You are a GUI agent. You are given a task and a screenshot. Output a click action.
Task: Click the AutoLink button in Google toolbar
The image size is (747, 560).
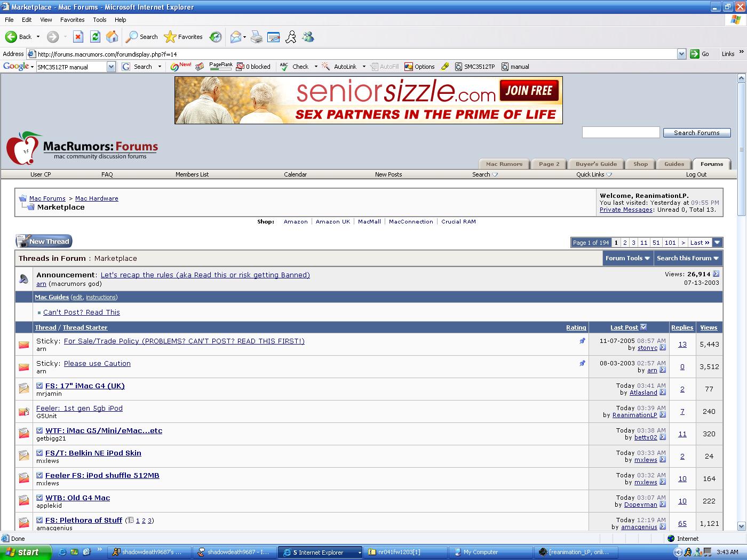click(x=340, y=67)
